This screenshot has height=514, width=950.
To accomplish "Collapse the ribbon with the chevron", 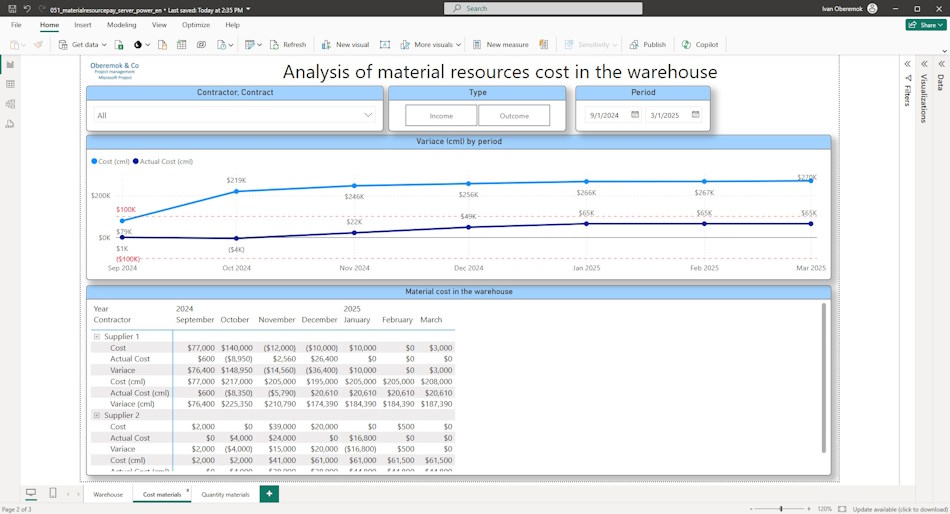I will pyautogui.click(x=944, y=52).
